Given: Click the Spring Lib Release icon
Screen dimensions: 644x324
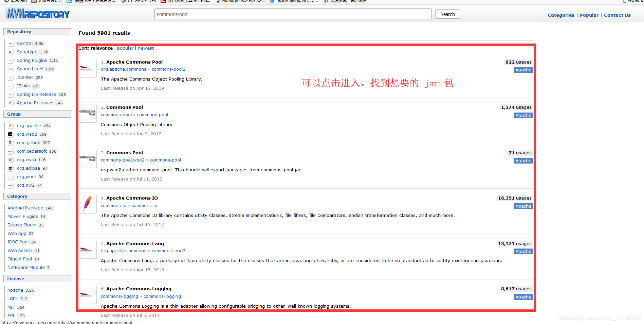Looking at the screenshot, I should pos(11,95).
